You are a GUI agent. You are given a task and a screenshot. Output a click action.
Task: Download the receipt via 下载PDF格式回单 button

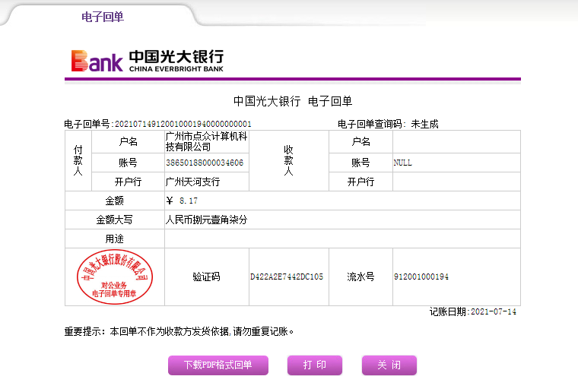click(x=219, y=365)
